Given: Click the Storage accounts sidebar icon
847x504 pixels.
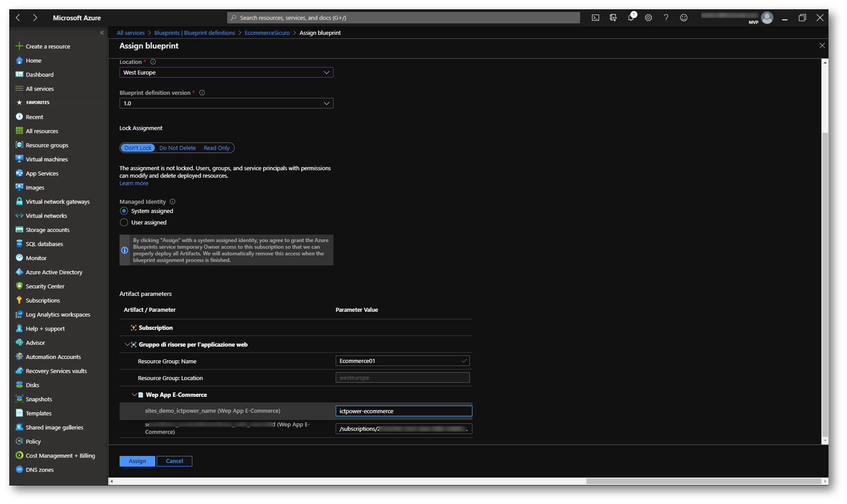Looking at the screenshot, I should 19,230.
